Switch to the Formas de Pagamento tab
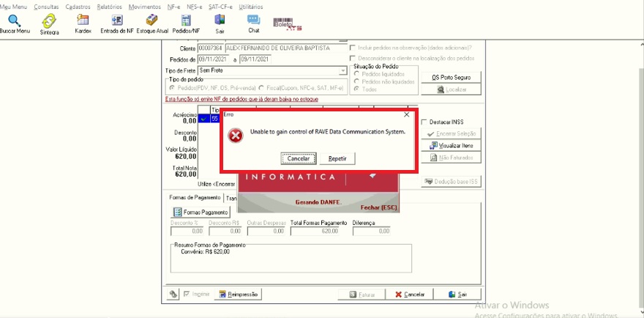Viewport: 644px width, 318px height. [x=195, y=198]
